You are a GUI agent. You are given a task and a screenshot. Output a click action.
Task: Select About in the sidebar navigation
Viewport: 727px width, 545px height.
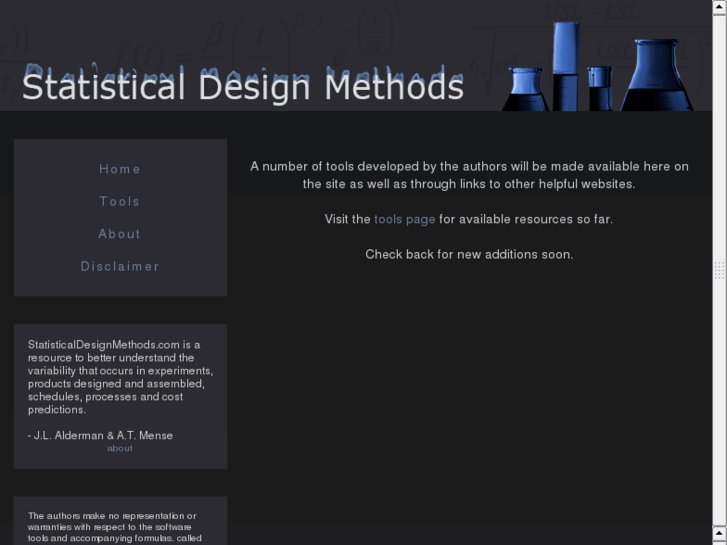120,234
